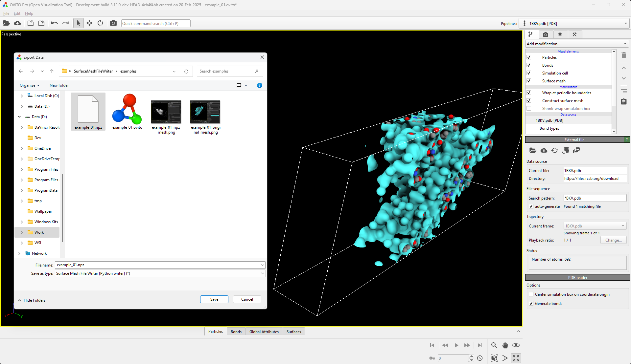Activate the zoom magnifier tool
Screen dimensions: 631x364
click(x=494, y=345)
